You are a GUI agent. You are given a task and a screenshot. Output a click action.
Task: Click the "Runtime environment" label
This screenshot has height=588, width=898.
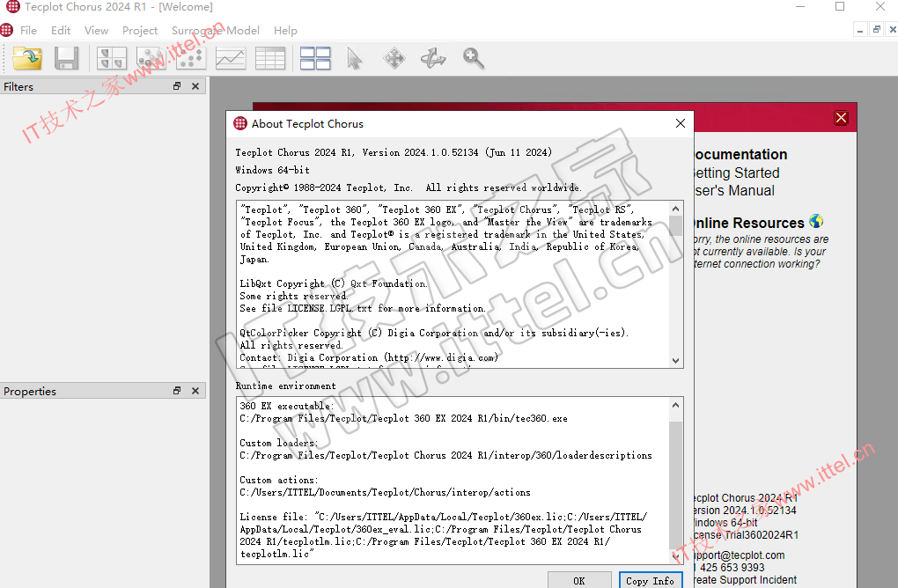tap(286, 386)
